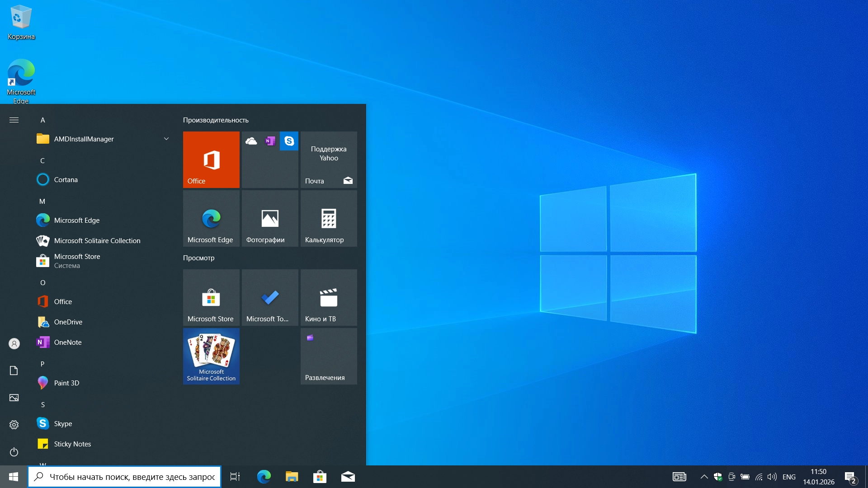Open the Фотографии tile
The image size is (868, 488).
click(270, 218)
